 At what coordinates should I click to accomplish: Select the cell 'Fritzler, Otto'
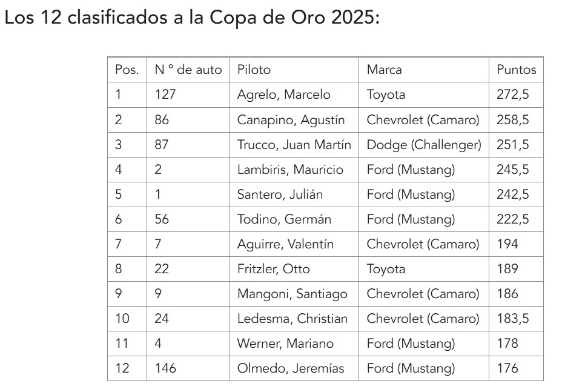point(294,269)
